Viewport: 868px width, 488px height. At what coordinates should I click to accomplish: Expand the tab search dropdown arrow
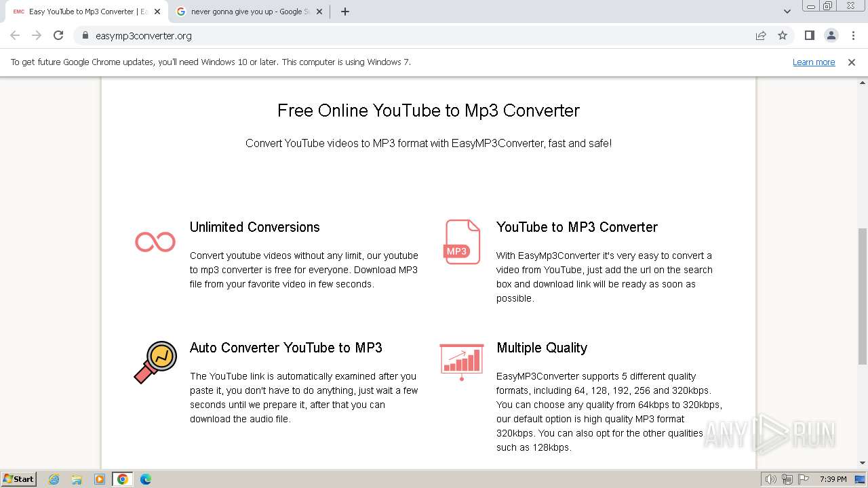coord(787,12)
